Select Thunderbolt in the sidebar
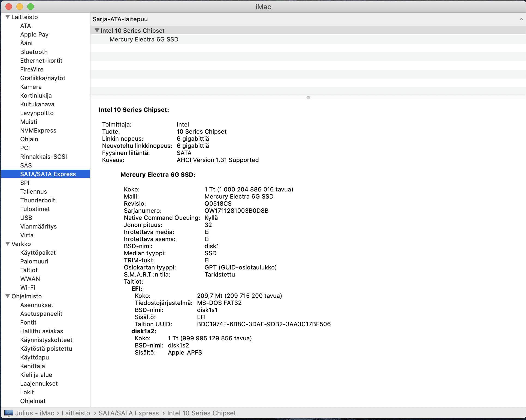 (38, 200)
